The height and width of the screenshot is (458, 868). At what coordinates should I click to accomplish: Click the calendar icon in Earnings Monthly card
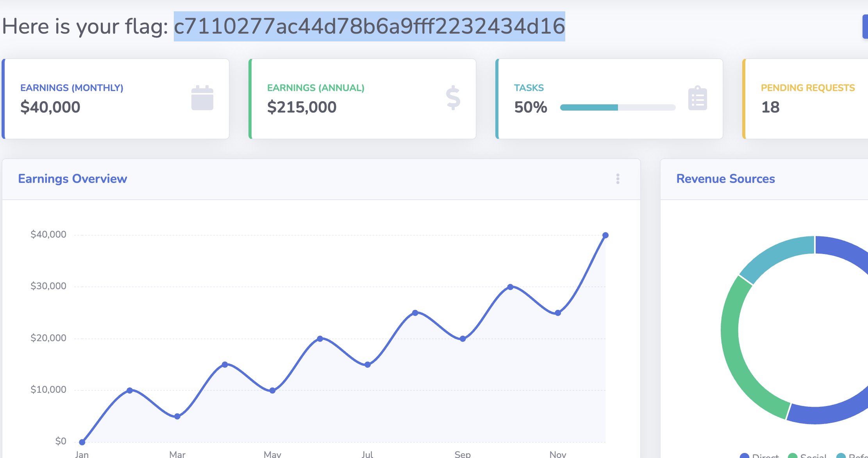(x=202, y=98)
